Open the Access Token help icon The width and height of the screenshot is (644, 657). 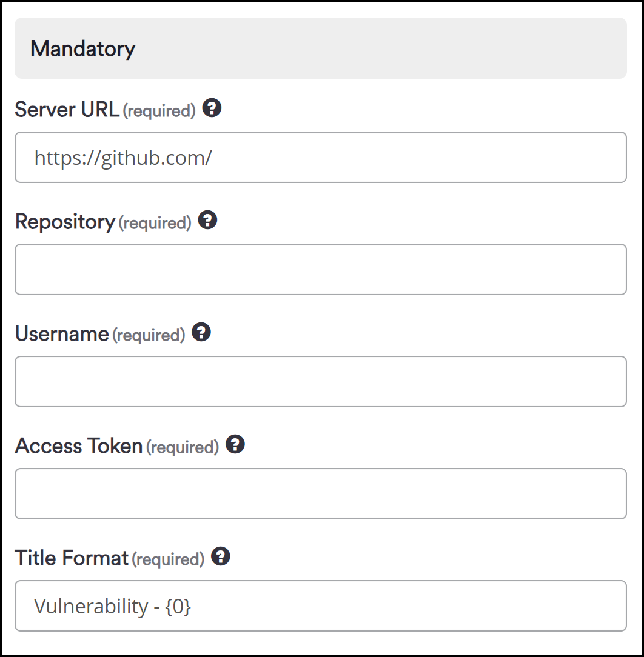[x=236, y=445]
